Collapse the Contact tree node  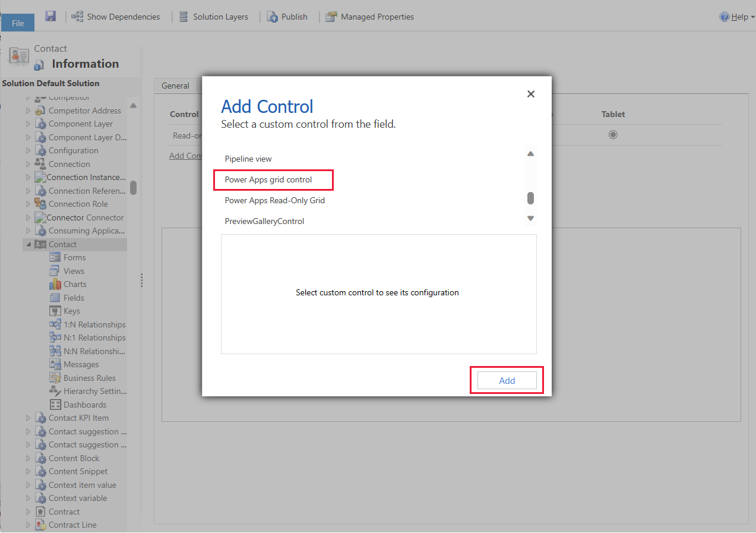(28, 244)
